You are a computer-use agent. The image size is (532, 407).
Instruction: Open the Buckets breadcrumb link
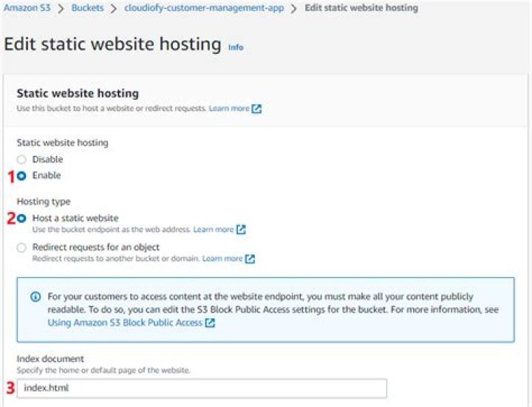(87, 8)
